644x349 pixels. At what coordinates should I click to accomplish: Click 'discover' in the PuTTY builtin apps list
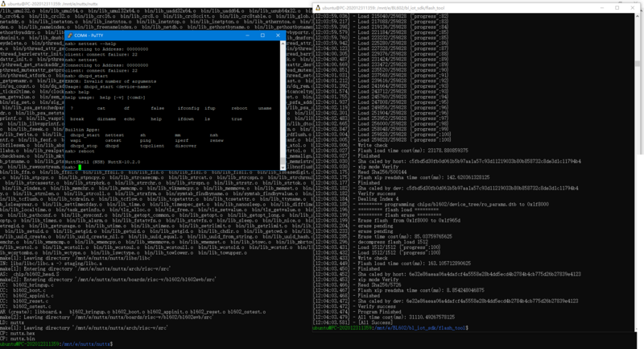coord(186,146)
